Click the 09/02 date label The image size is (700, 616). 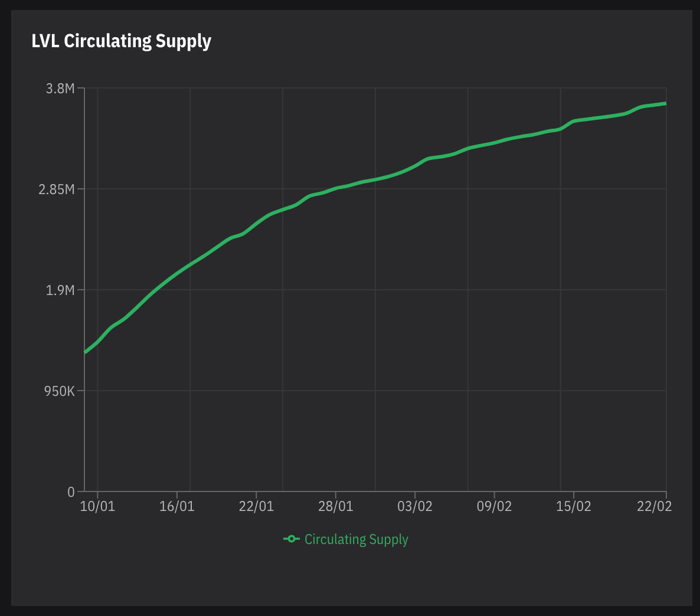[494, 506]
